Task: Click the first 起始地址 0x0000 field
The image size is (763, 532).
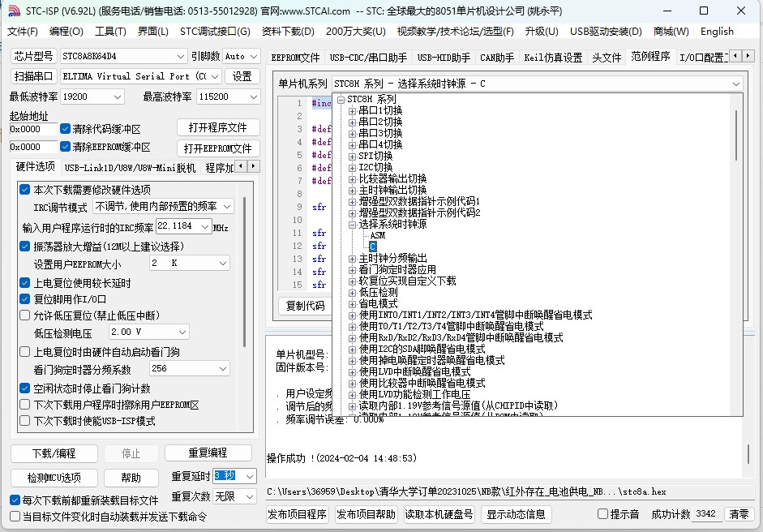Action: coord(33,129)
